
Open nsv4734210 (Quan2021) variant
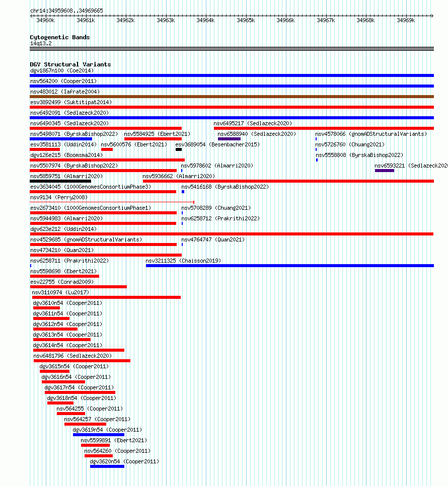pos(62,250)
